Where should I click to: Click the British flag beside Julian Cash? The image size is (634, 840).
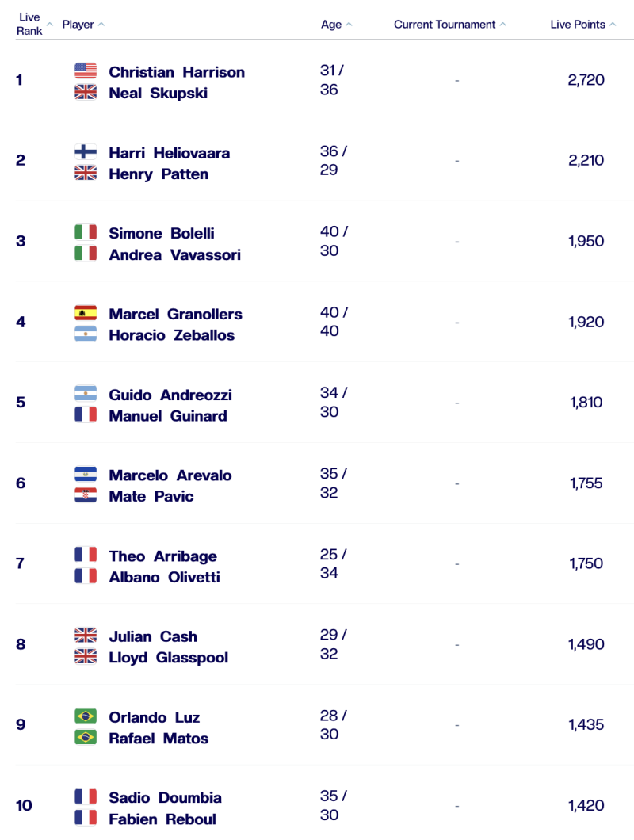pos(86,636)
